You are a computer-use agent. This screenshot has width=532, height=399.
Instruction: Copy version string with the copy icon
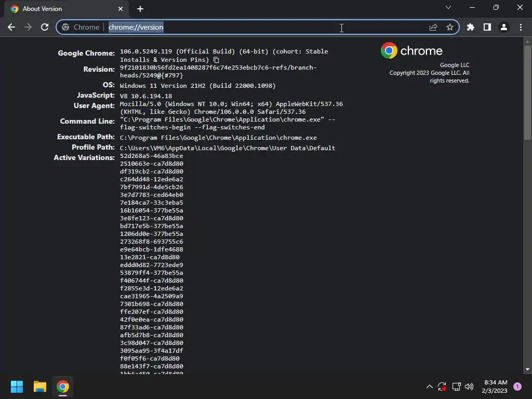pyautogui.click(x=216, y=60)
